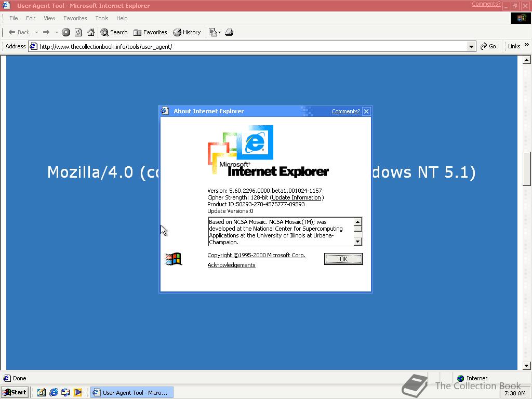Click the page vertical scrollbar thumb

coord(527,168)
